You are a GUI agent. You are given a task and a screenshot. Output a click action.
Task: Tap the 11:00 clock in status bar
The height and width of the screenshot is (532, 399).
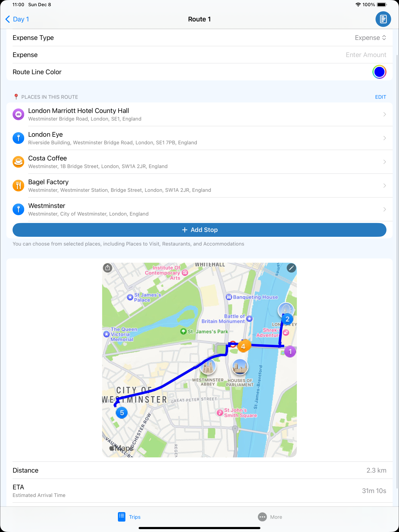point(18,5)
